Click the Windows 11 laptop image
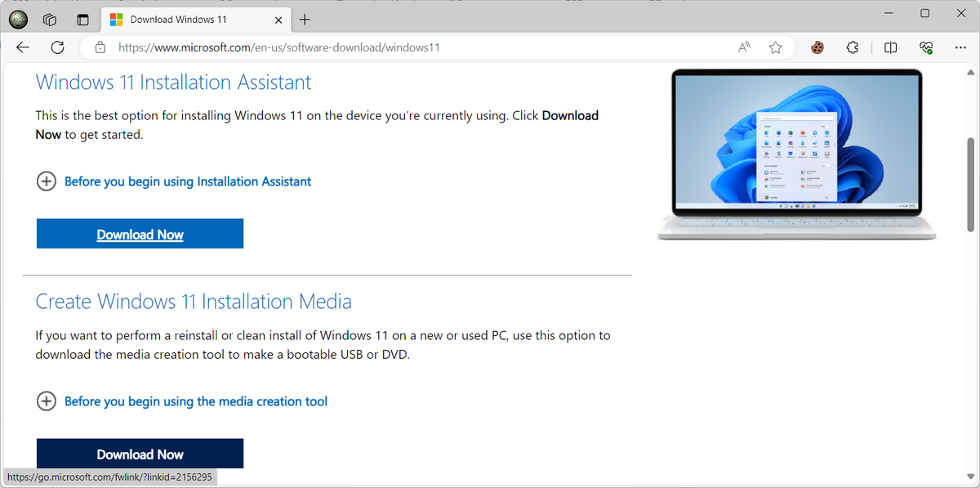Screen dimensions: 980x488 [x=796, y=154]
